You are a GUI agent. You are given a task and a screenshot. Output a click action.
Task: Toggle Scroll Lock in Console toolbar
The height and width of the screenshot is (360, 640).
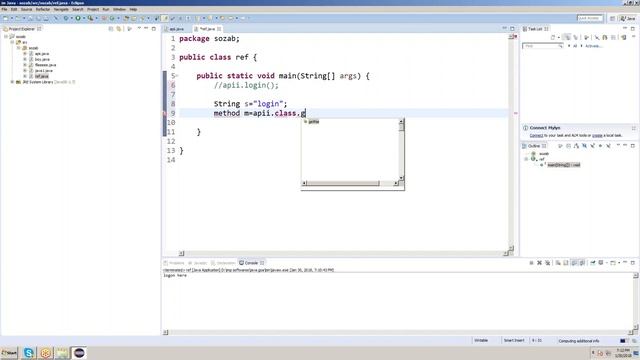566,263
